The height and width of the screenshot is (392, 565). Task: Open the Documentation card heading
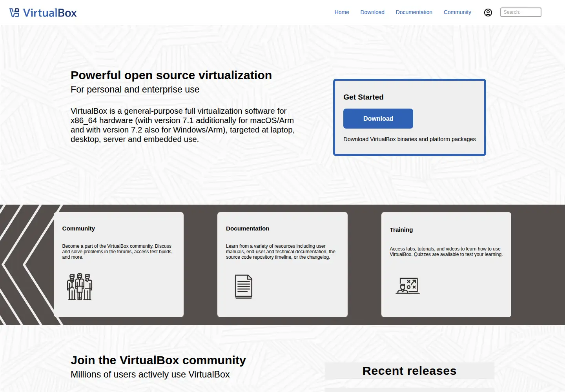pos(248,229)
